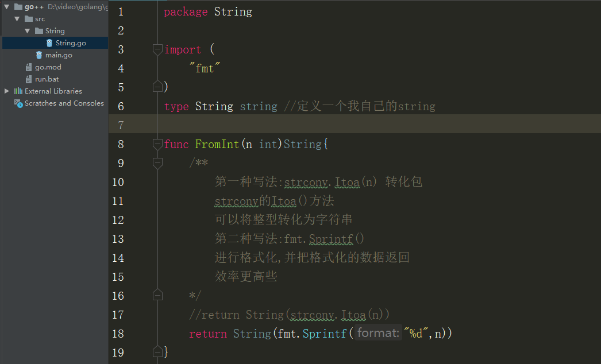Click the go.mod file icon

(x=29, y=67)
